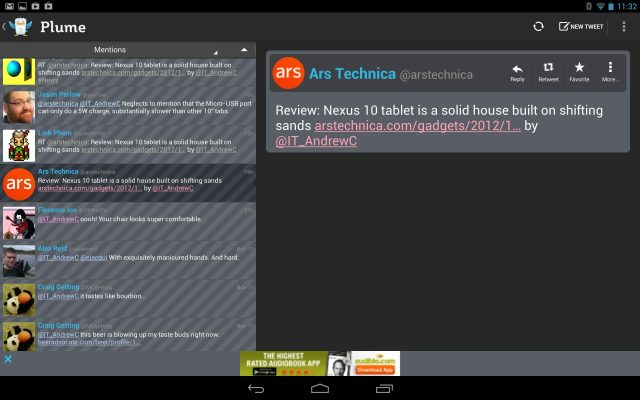640x400 pixels.
Task: Open the arstechnica.com link in highlighted list tweet
Action: click(x=90, y=188)
